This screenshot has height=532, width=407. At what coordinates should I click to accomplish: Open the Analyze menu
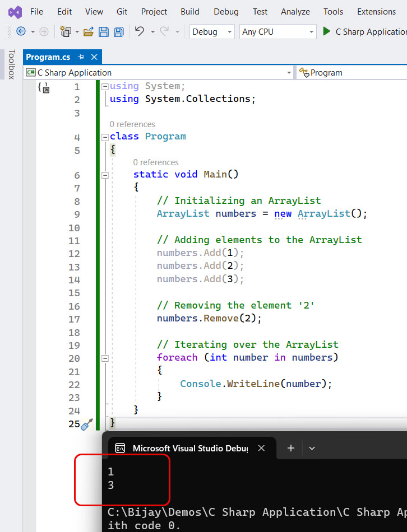[x=295, y=12]
